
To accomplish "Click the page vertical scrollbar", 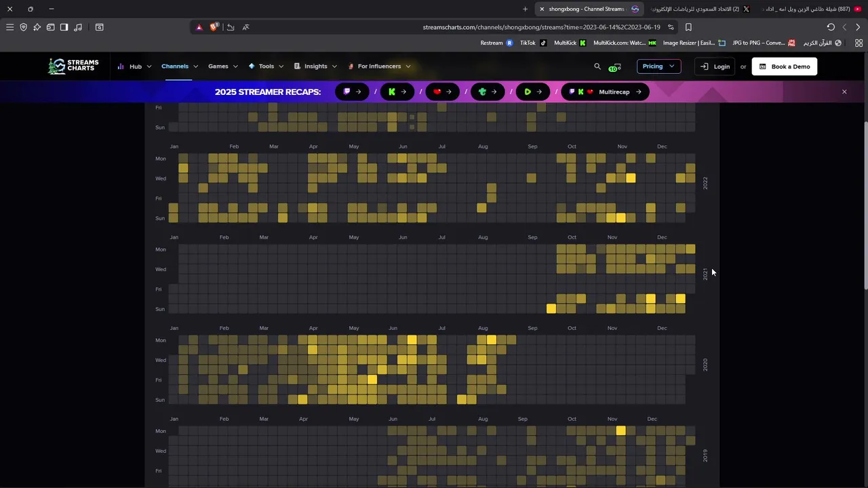I will click(865, 207).
